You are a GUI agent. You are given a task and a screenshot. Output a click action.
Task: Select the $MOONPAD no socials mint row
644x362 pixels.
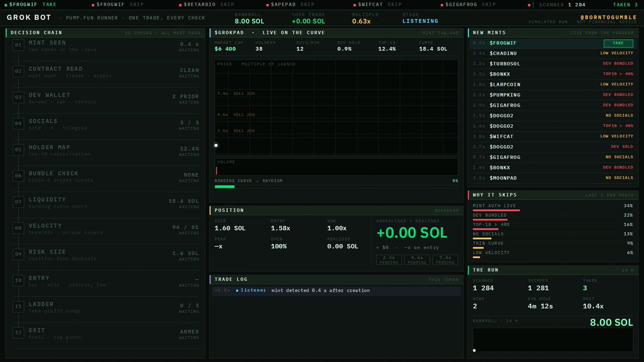click(552, 178)
